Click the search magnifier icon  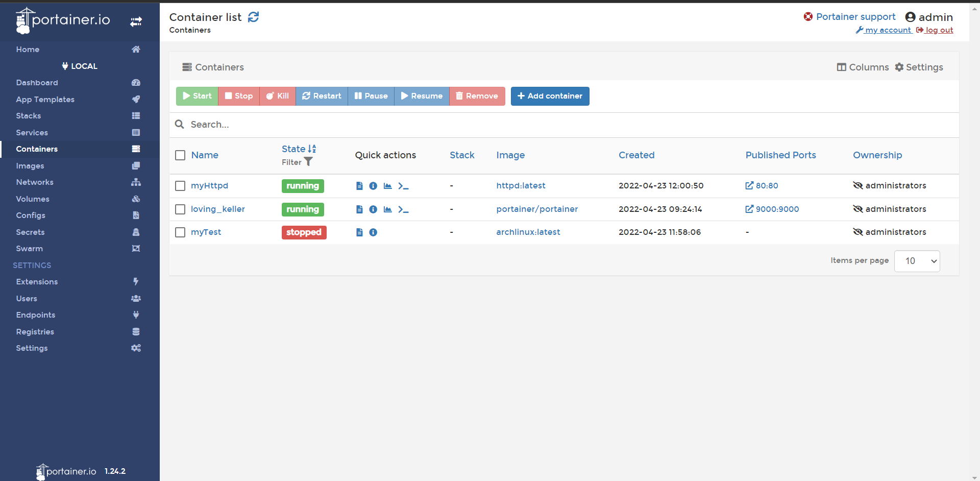180,124
